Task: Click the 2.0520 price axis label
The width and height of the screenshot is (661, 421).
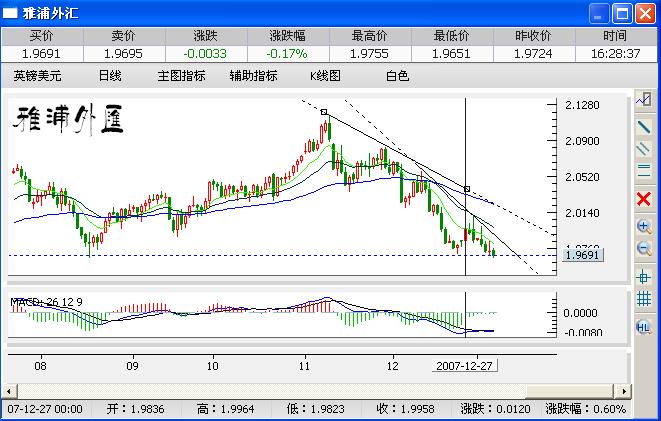Action: pyautogui.click(x=582, y=177)
